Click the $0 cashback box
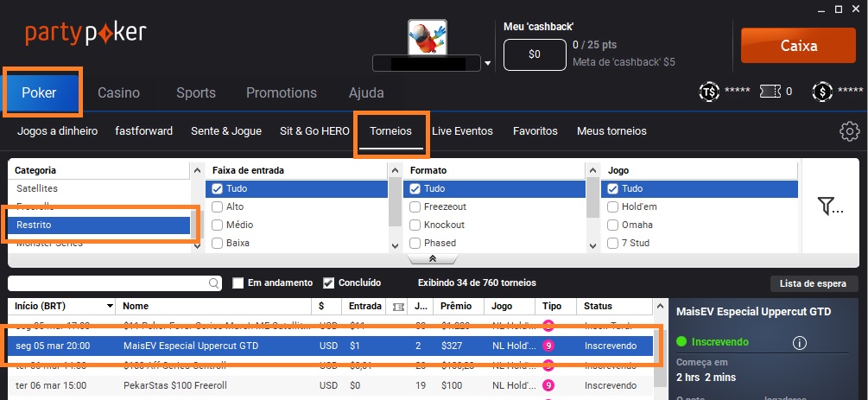This screenshot has height=400, width=868. pyautogui.click(x=535, y=54)
